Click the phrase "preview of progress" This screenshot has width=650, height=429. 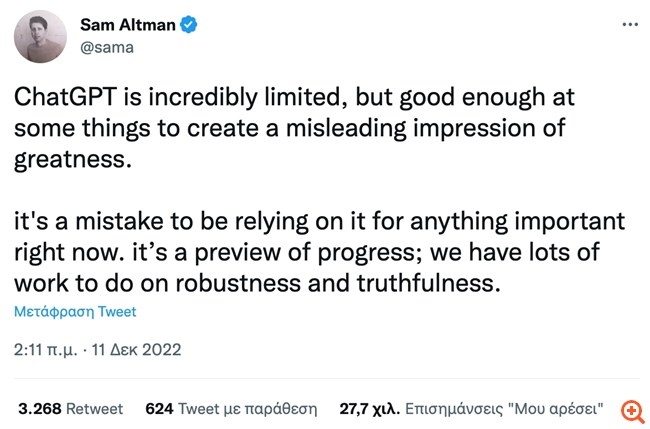(x=305, y=252)
